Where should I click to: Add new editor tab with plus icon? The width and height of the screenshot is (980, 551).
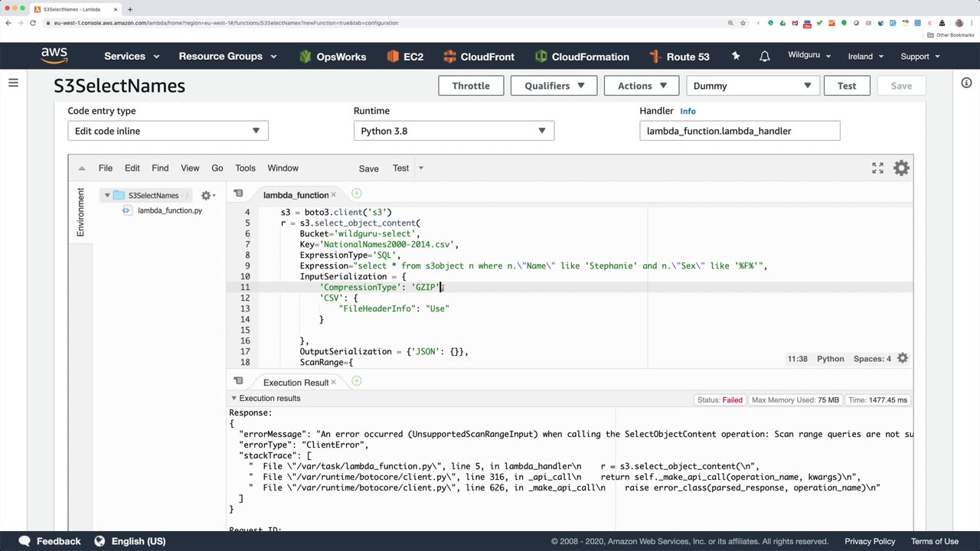click(357, 194)
